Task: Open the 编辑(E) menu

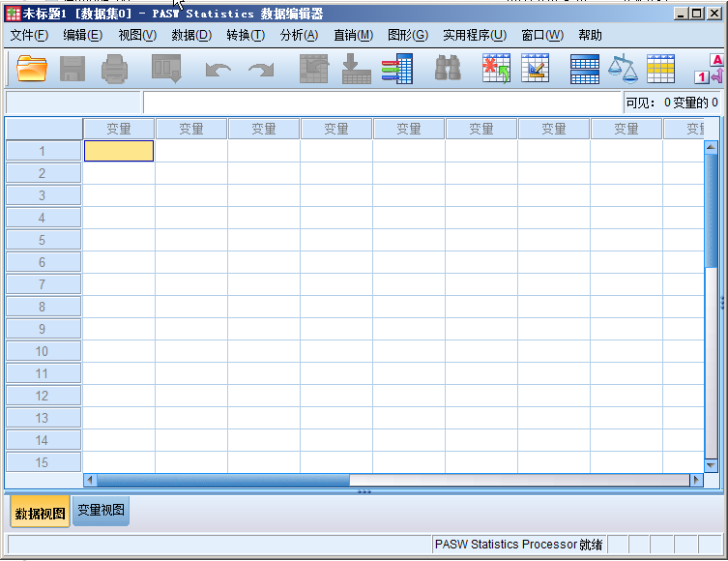Action: click(x=82, y=35)
